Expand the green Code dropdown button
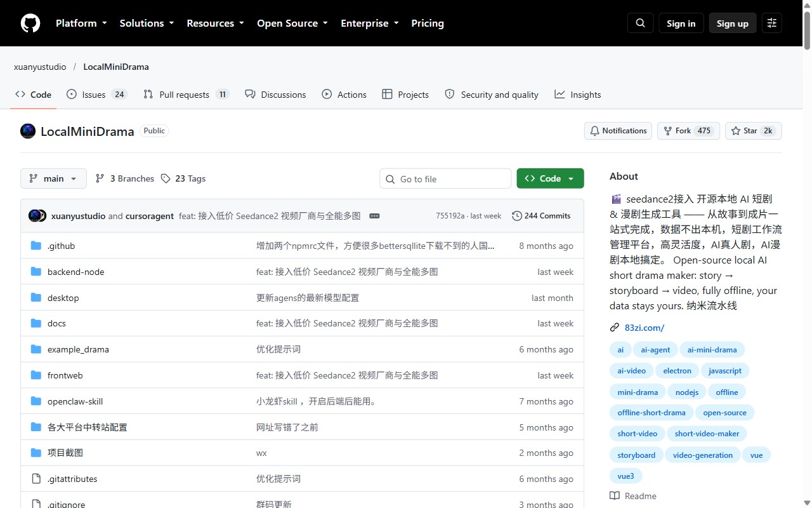Screen dimensions: 812x508 (x=550, y=178)
